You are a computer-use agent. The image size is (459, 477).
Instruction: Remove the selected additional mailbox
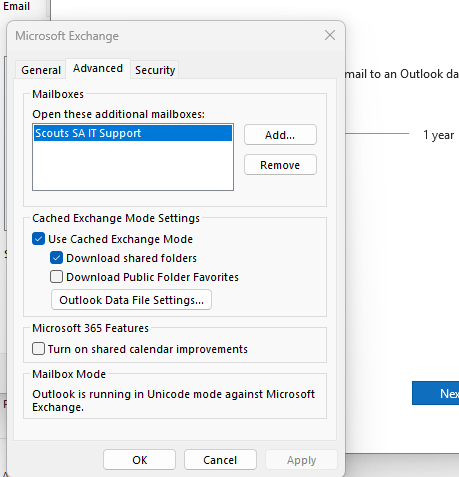(x=280, y=165)
